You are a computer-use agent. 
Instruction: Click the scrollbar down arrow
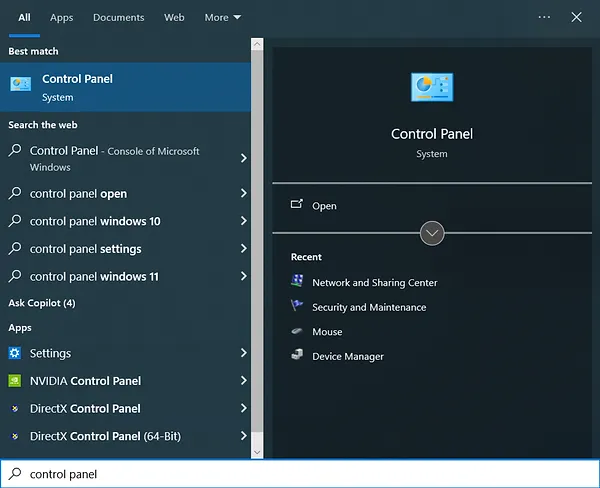(x=257, y=452)
